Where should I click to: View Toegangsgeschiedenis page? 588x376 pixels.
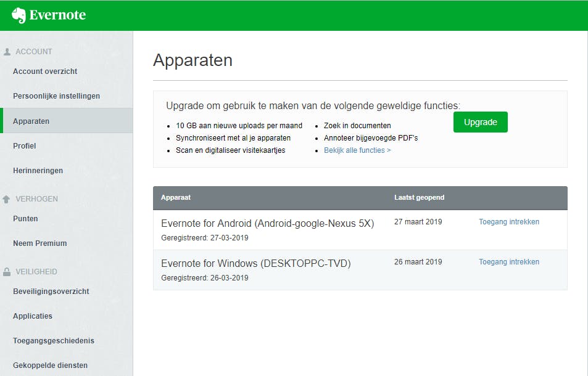coord(53,341)
